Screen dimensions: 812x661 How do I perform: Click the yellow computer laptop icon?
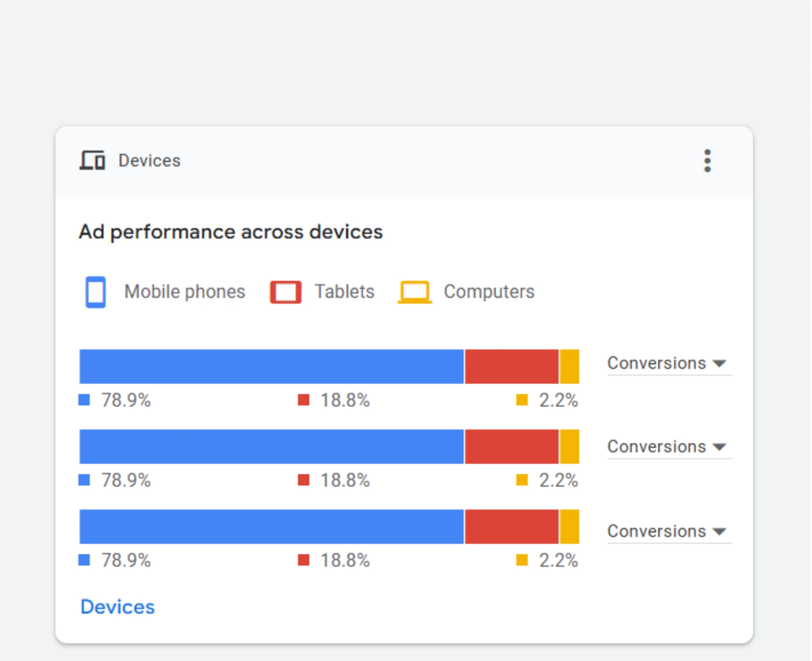415,292
